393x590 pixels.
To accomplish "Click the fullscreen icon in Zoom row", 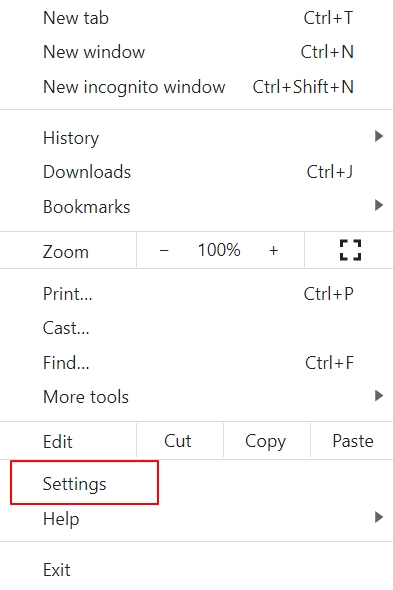I will [350, 250].
